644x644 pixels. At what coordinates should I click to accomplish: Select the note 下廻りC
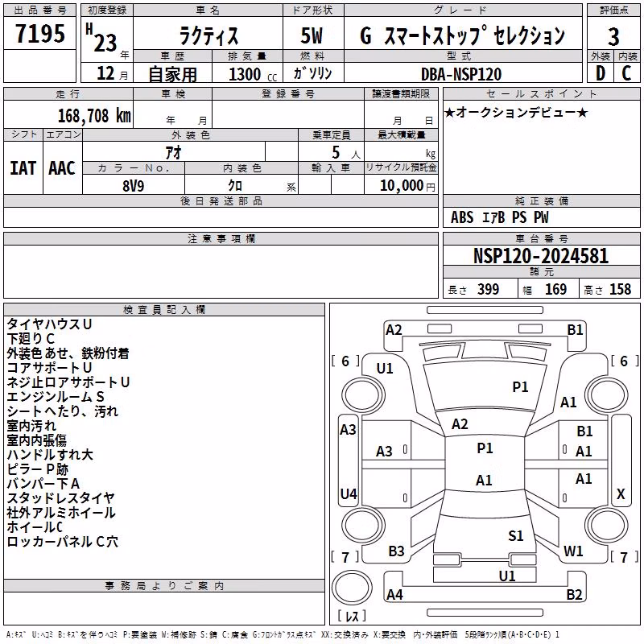click(x=31, y=338)
